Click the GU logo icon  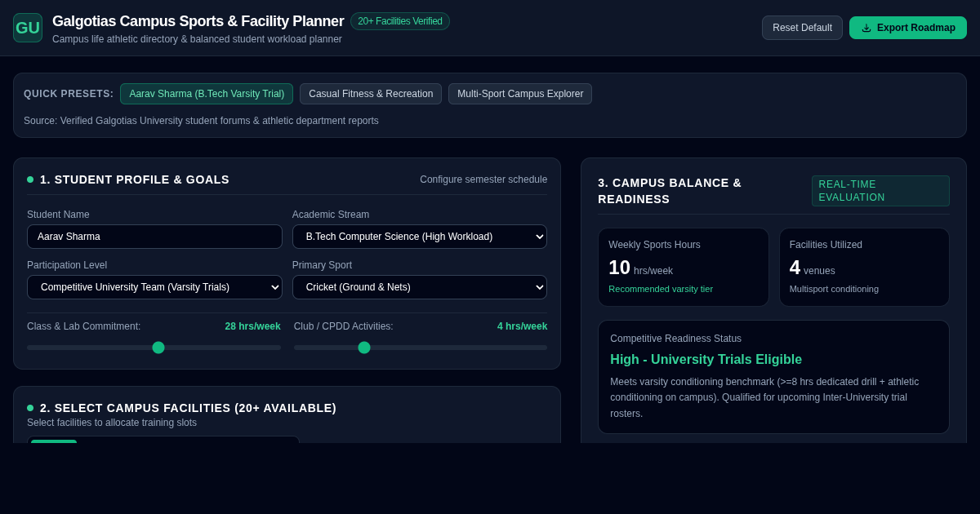tap(28, 28)
